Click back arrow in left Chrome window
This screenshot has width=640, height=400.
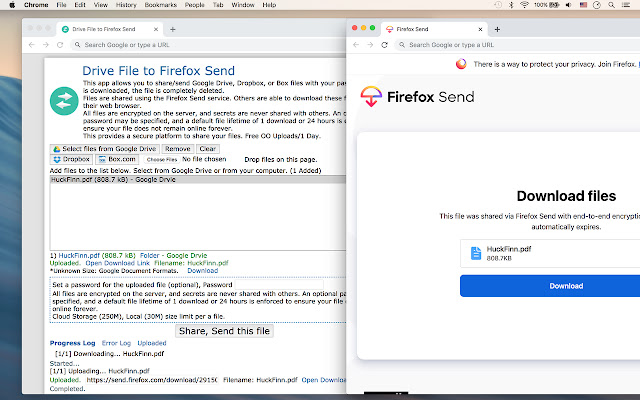pos(32,45)
